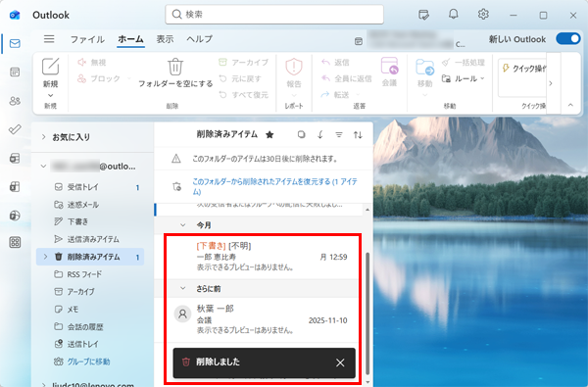This screenshot has height=387, width=588.
Task: Open the 送信トレイ folder
Action: pos(90,344)
